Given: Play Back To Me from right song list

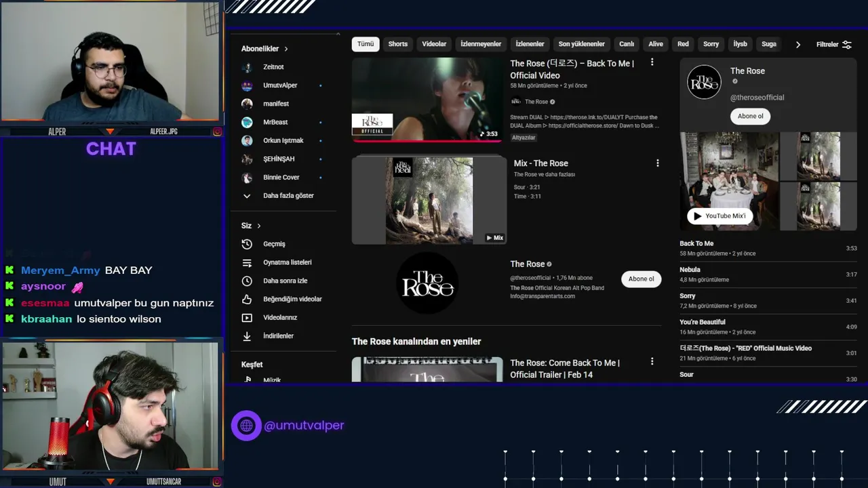Looking at the screenshot, I should [x=768, y=248].
